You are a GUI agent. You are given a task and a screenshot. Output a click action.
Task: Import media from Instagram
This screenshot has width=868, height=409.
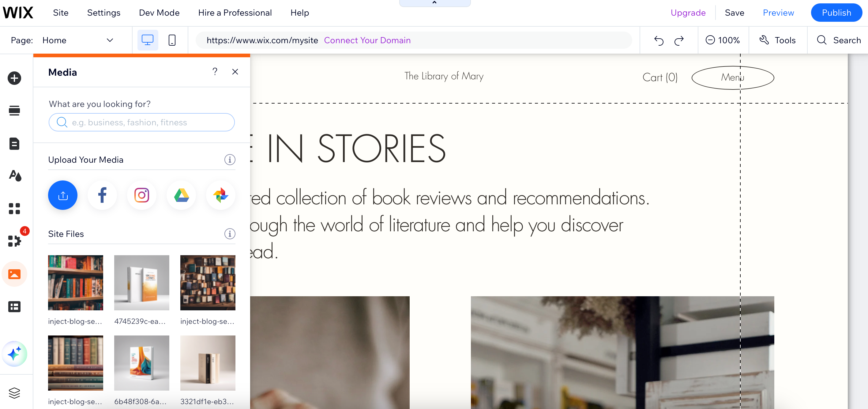pos(141,195)
